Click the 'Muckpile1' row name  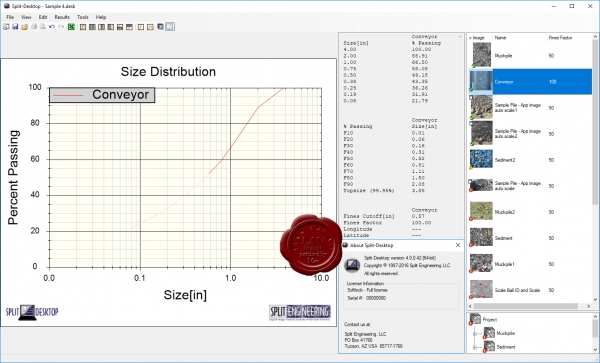(504, 264)
